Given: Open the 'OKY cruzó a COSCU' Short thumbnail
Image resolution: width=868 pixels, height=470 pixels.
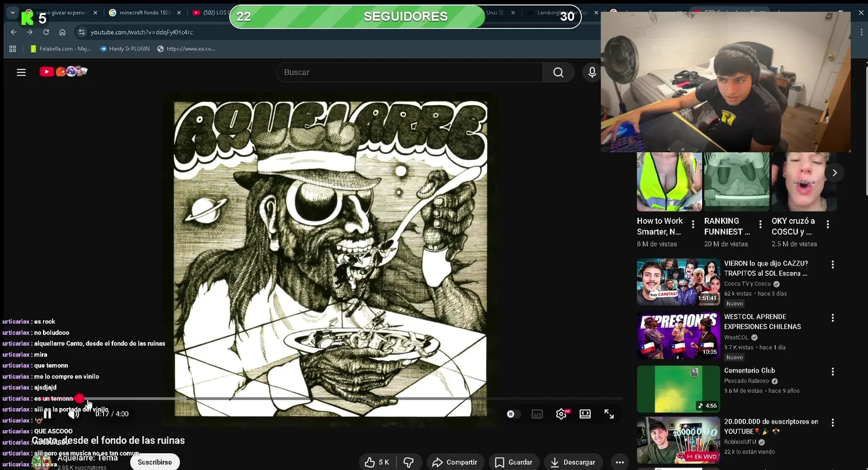Looking at the screenshot, I should click(x=804, y=182).
